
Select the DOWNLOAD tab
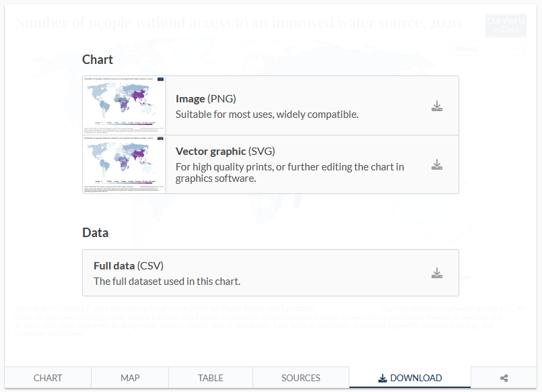tap(409, 377)
